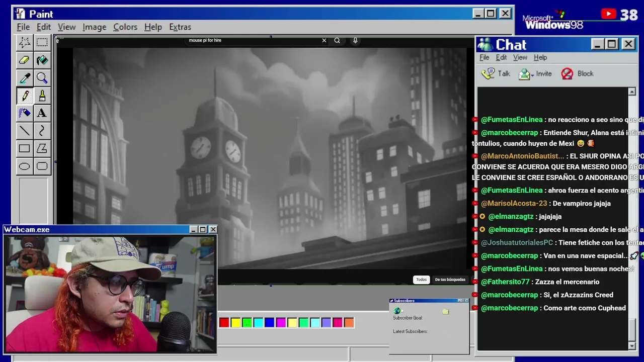
Task: Click the 'Subscriber Goal:' label
Action: [408, 318]
